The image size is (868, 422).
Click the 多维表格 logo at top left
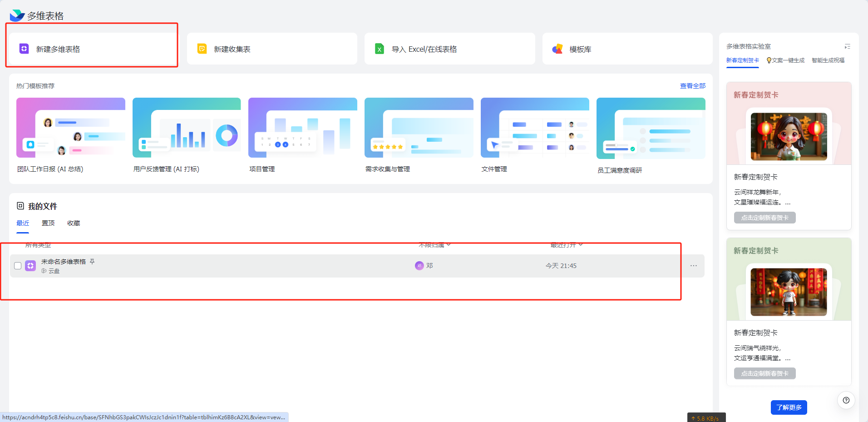pos(17,15)
